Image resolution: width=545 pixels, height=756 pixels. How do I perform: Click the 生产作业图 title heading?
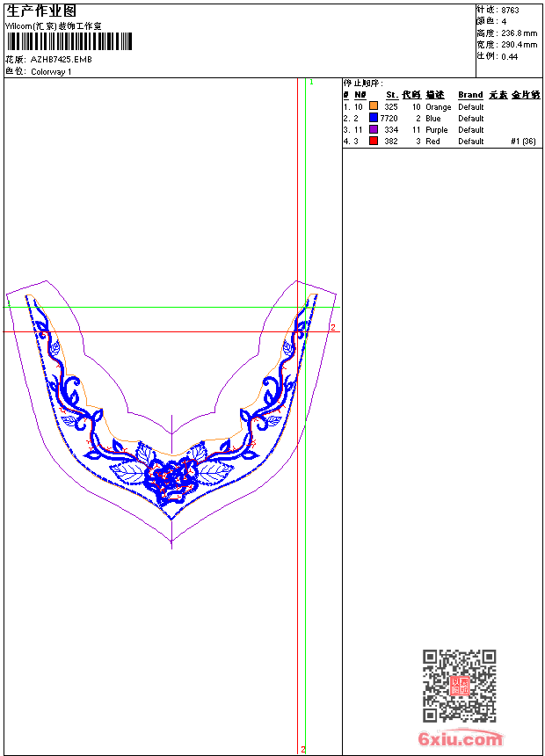(x=41, y=11)
